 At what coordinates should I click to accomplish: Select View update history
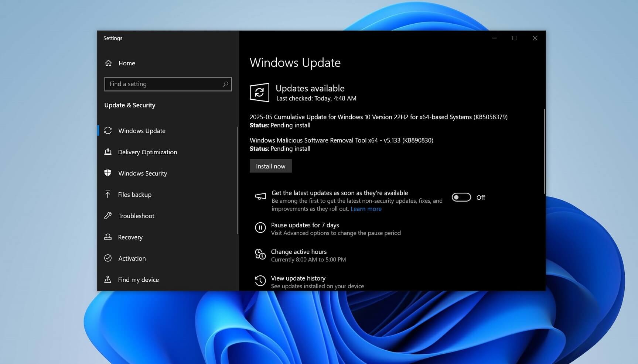298,278
